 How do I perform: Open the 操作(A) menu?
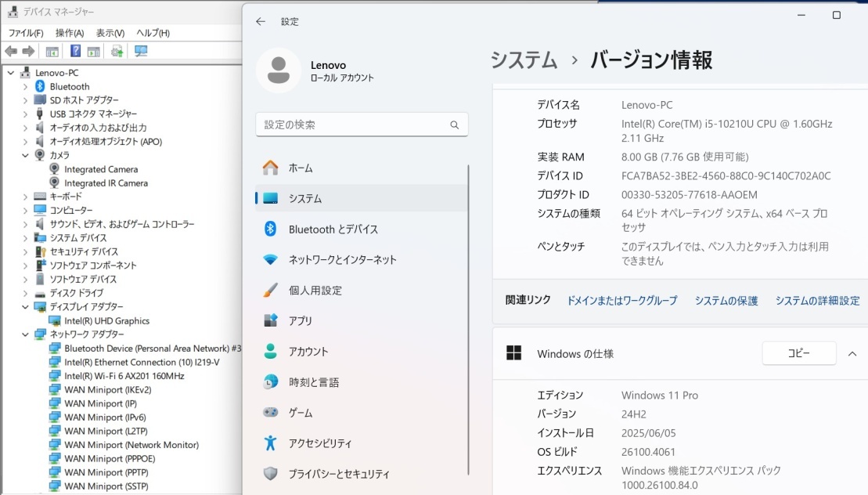point(69,33)
